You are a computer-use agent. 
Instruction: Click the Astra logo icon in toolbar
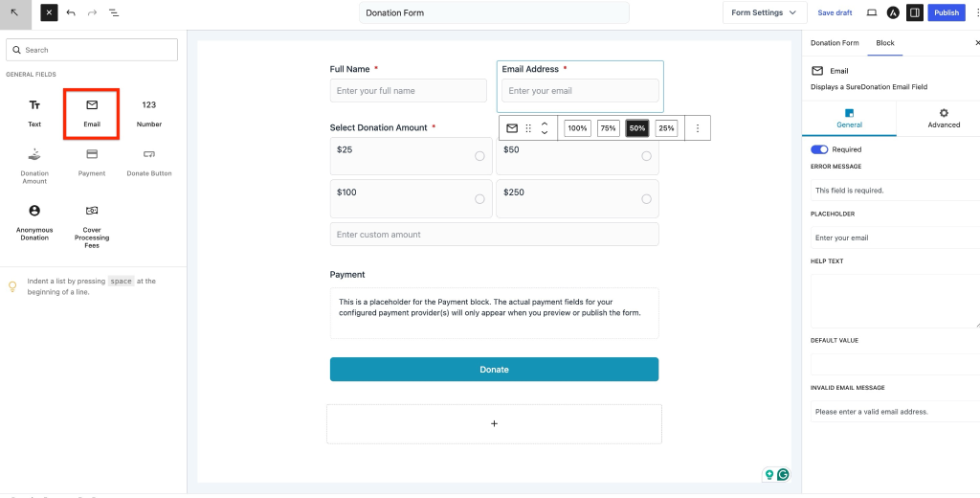pos(893,12)
